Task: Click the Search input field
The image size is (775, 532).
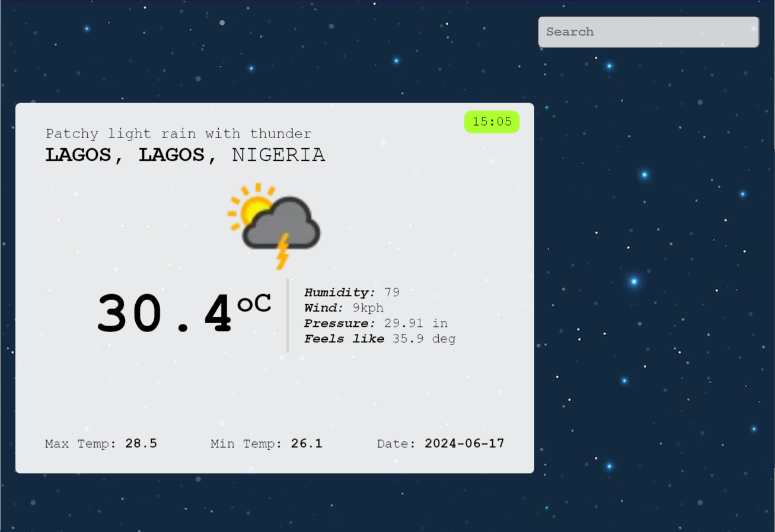Action: click(x=648, y=32)
